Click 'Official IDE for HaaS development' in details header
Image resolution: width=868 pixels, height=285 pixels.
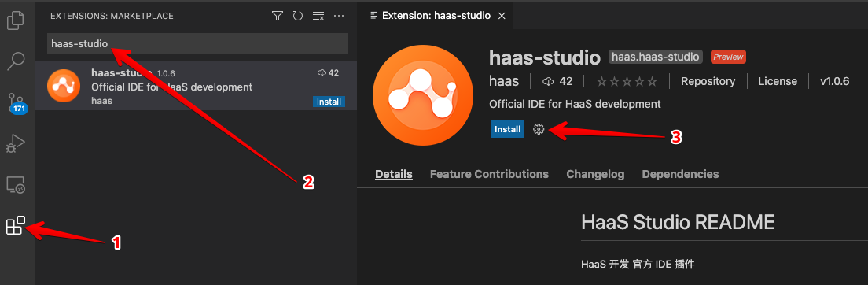point(576,104)
